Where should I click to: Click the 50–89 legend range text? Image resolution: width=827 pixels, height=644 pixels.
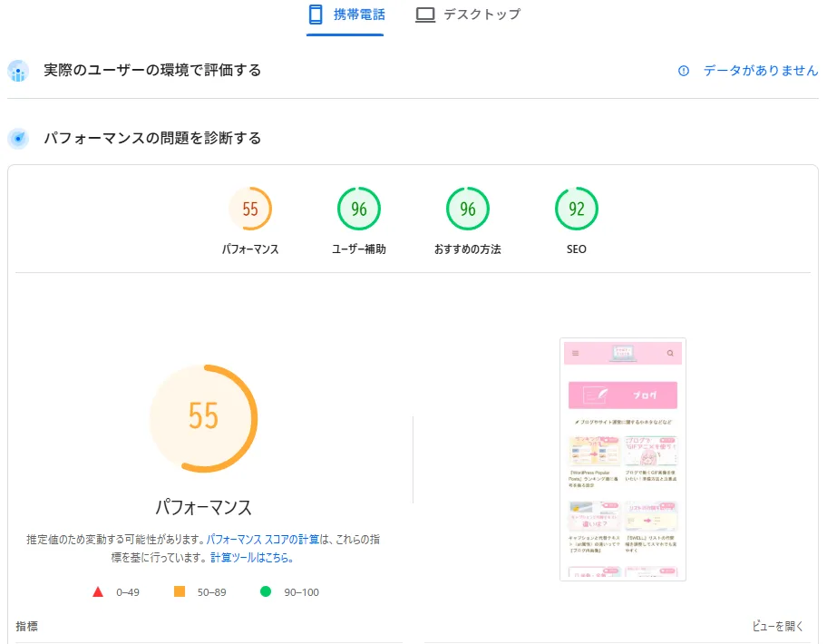211,592
